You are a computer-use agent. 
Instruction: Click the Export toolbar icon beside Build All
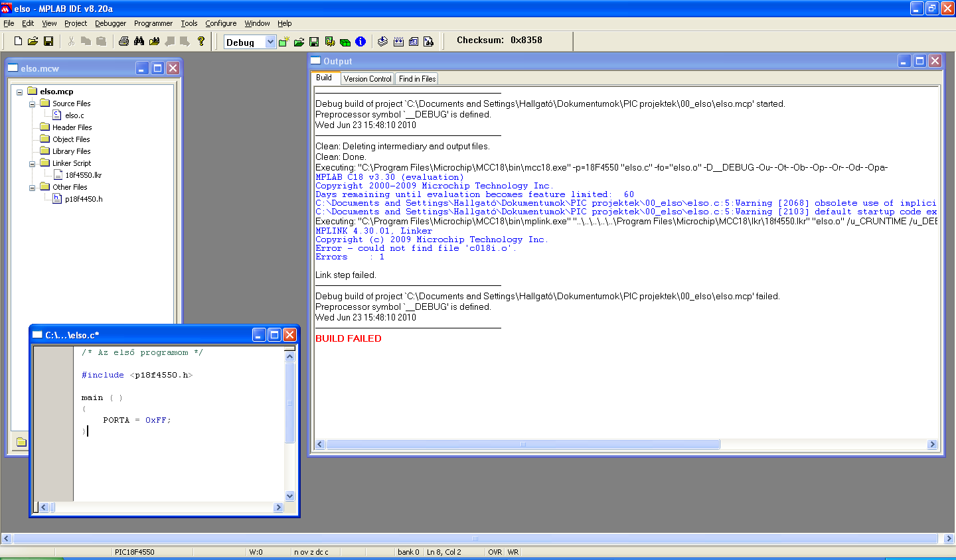(414, 42)
